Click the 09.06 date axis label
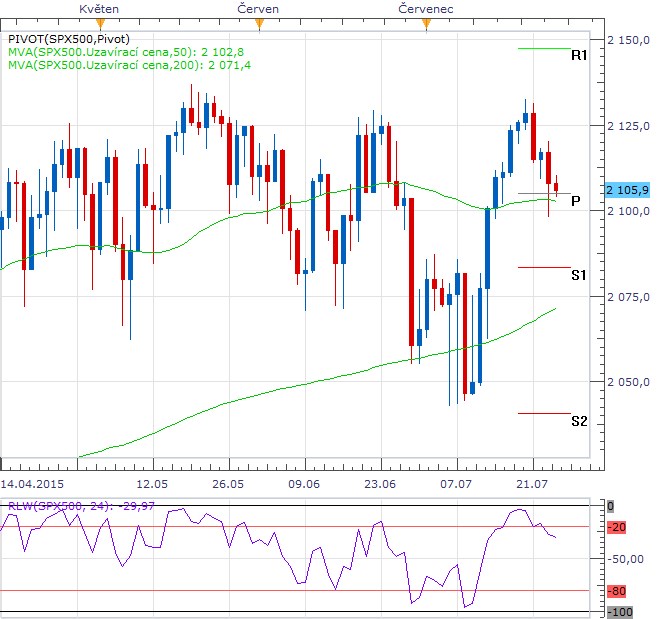 coord(304,484)
